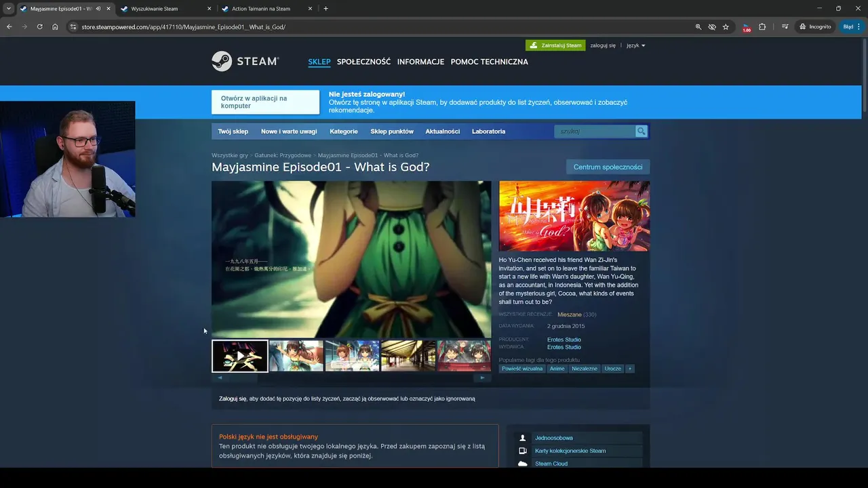Go back with browser back arrow
Screen dimensions: 868x488
click(x=9, y=27)
